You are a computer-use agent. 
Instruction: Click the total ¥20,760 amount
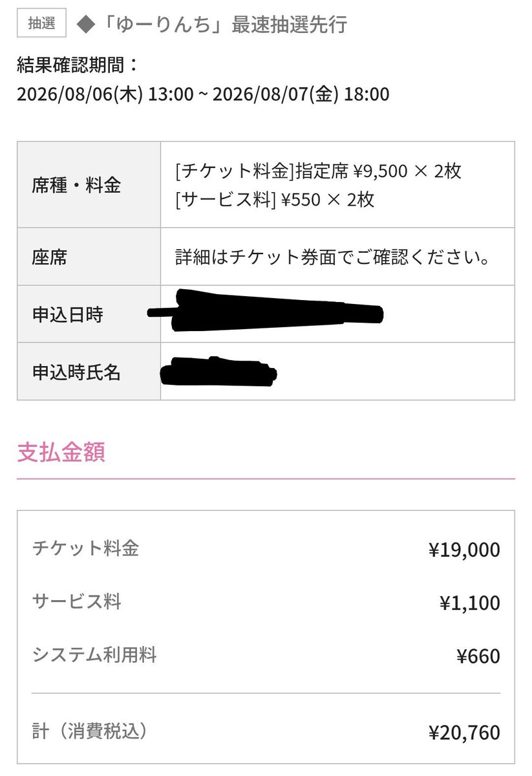pyautogui.click(x=464, y=733)
